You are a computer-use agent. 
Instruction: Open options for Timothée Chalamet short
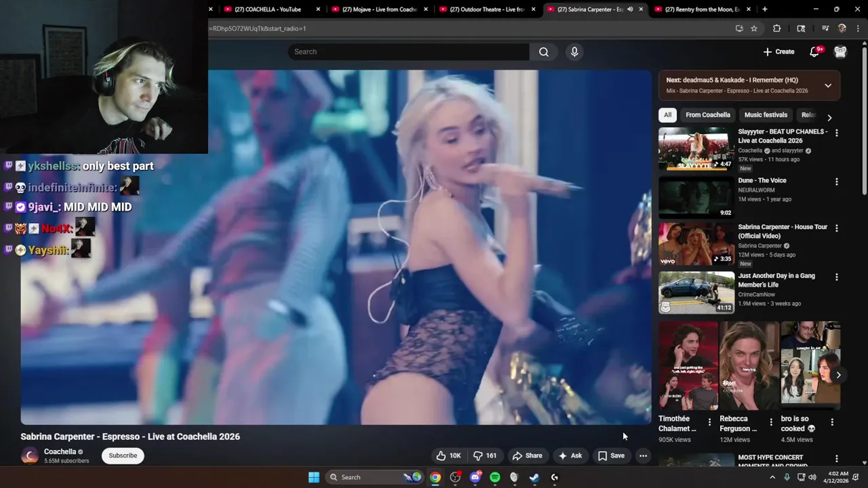click(x=709, y=422)
